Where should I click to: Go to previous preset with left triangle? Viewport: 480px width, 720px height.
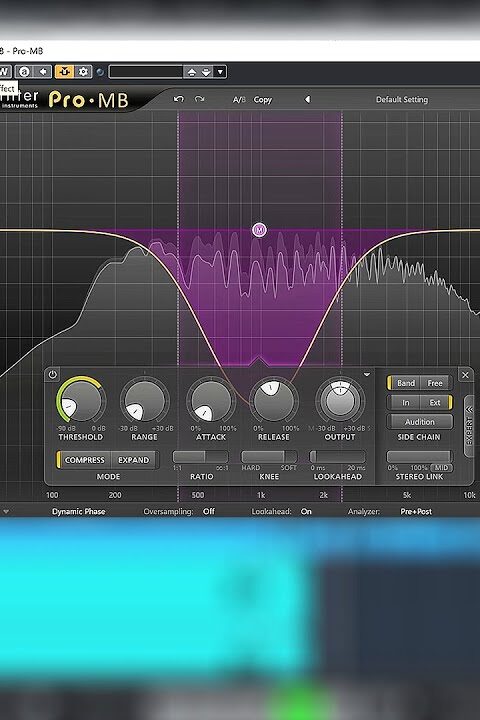click(307, 99)
